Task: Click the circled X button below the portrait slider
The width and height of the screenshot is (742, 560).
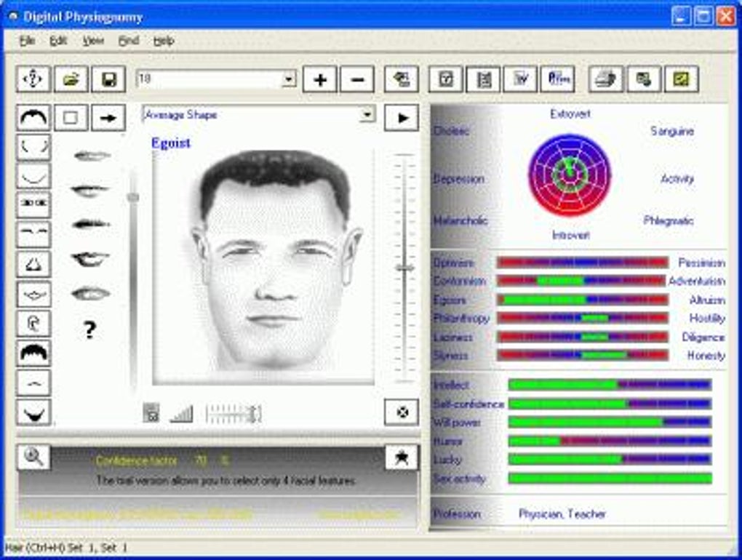Action: (x=402, y=412)
